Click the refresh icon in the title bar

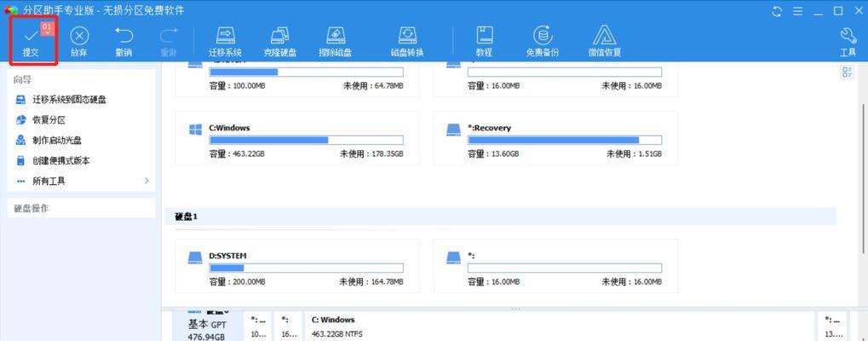tap(777, 11)
